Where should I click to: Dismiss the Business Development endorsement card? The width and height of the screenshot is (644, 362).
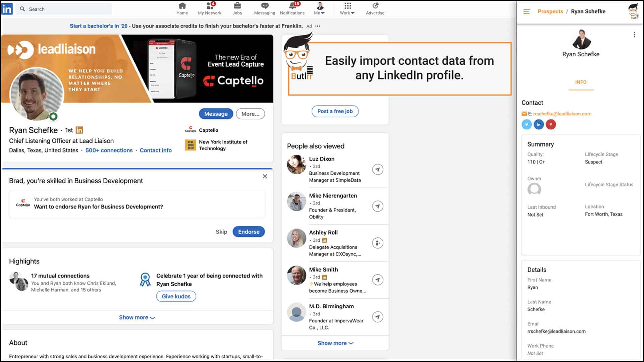pos(265,176)
